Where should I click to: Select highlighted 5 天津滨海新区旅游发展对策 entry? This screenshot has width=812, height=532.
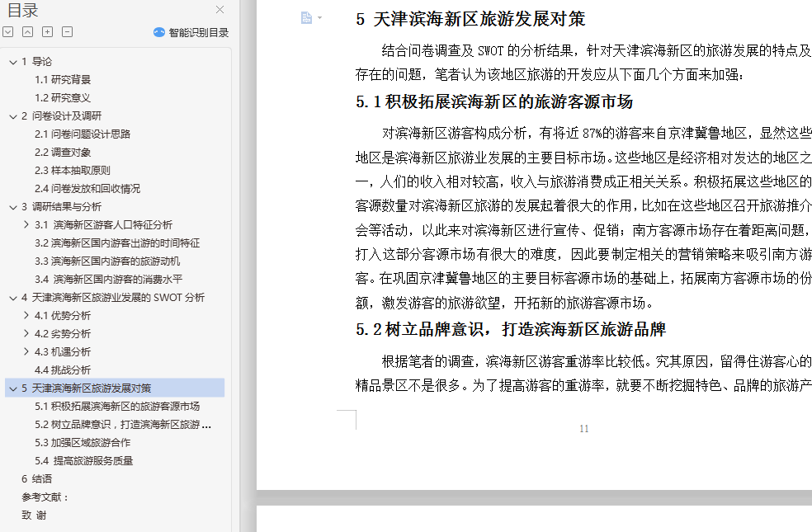tap(115, 388)
